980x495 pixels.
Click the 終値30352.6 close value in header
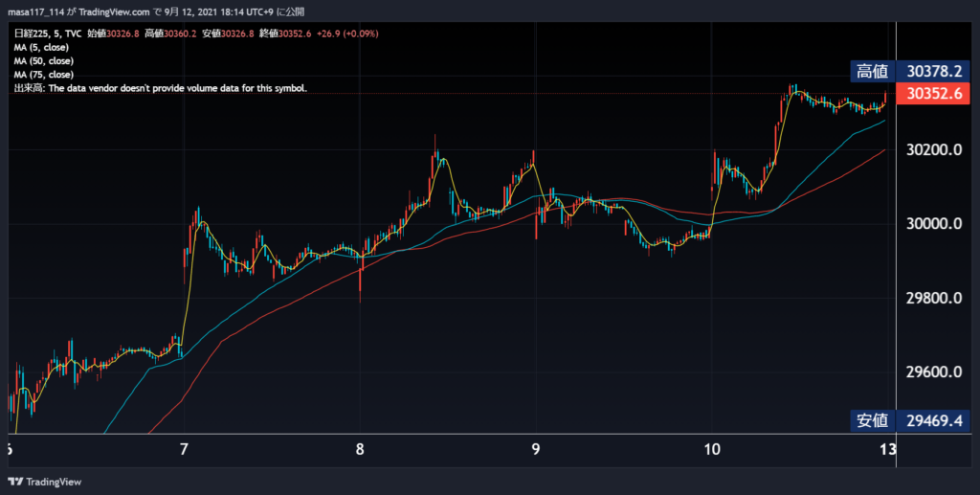point(285,34)
